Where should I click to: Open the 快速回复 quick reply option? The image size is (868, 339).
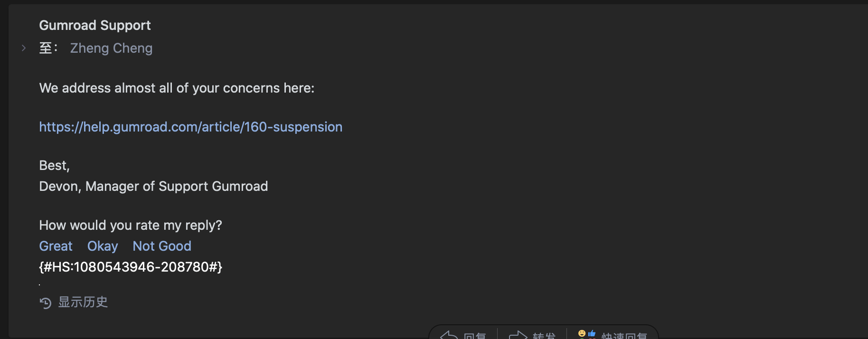point(624,336)
